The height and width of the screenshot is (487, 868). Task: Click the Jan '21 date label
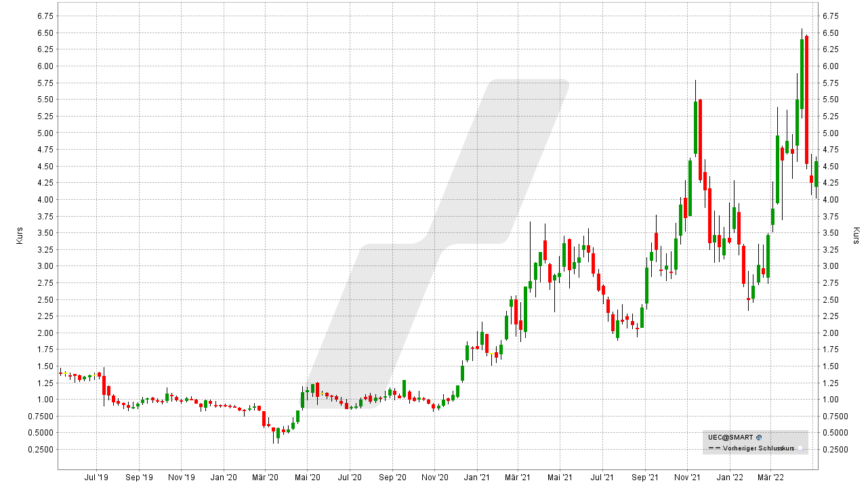click(x=476, y=477)
